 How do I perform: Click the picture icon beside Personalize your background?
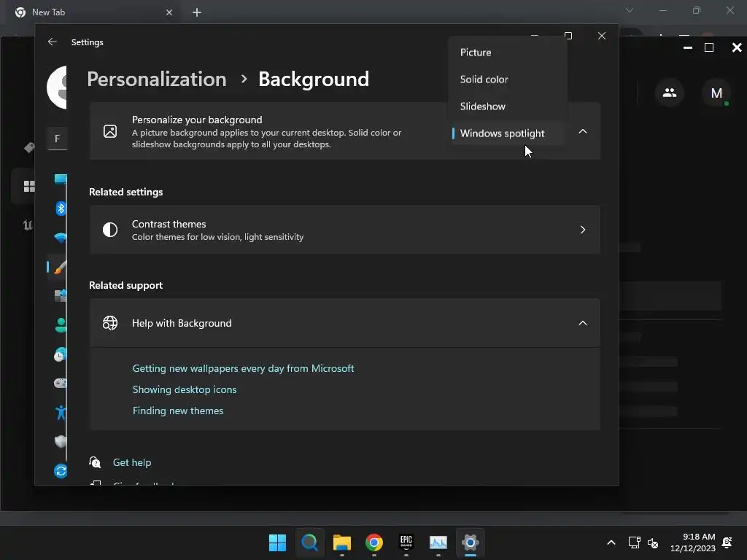click(110, 131)
